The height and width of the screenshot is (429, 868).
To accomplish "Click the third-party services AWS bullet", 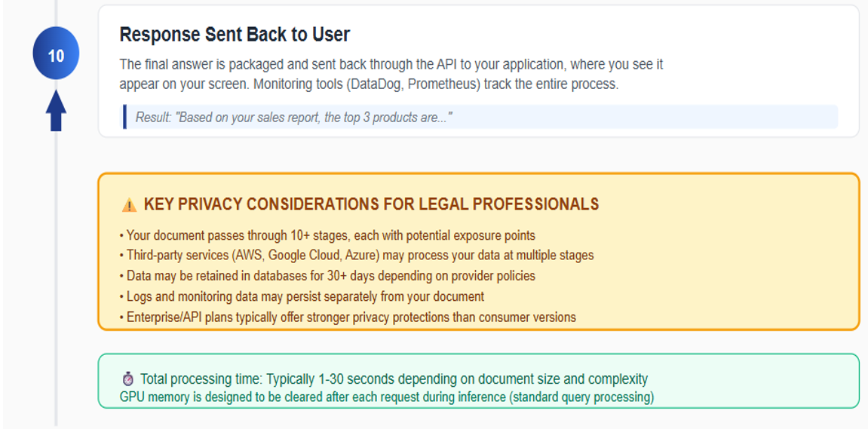I will 357,256.
